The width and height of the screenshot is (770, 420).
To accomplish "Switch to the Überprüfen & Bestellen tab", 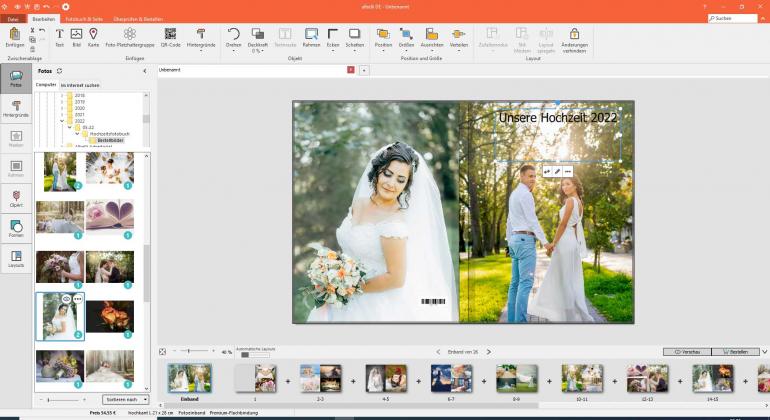I will (x=138, y=19).
